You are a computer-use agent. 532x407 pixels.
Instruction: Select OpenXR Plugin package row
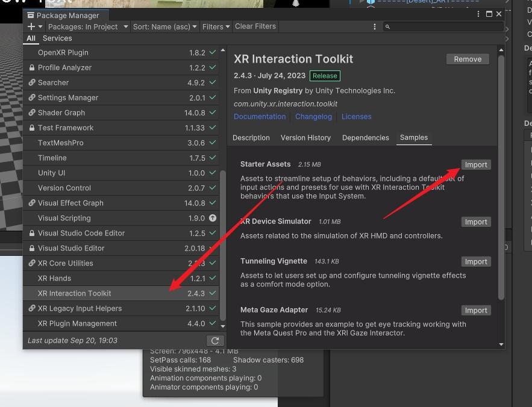coord(121,52)
